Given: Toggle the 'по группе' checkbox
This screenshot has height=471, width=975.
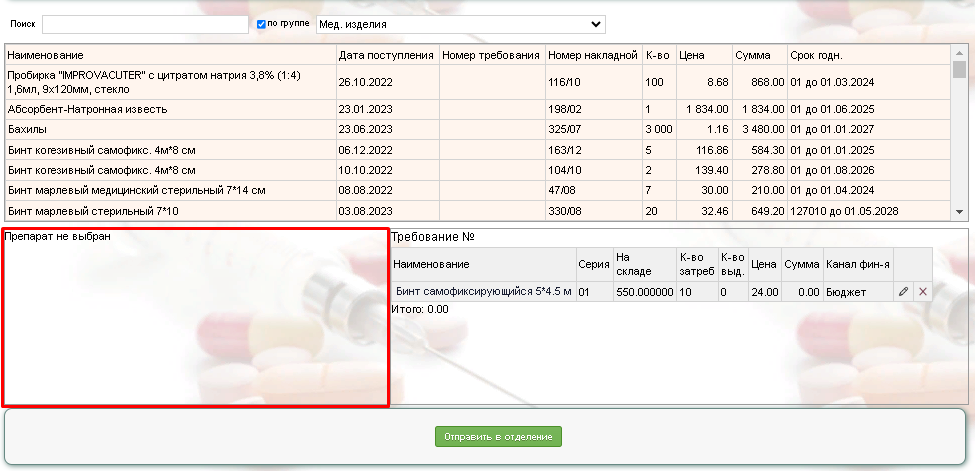Looking at the screenshot, I should 261,23.
